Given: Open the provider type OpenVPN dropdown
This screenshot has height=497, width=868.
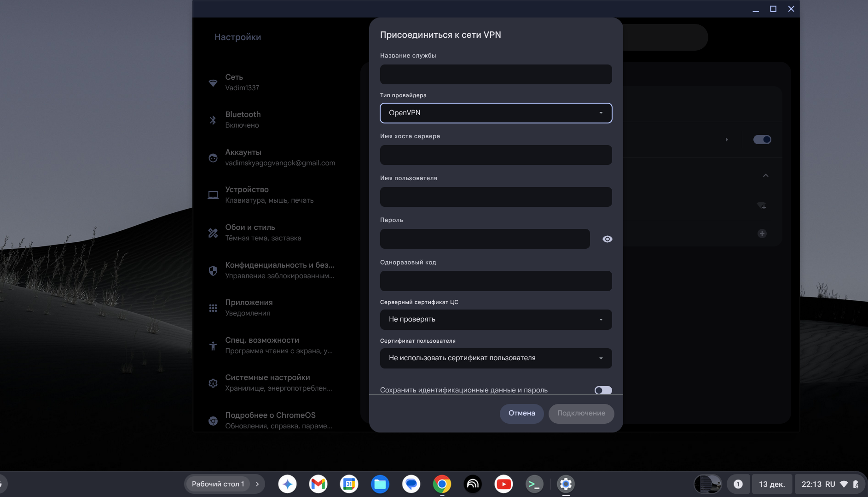Looking at the screenshot, I should tap(496, 113).
